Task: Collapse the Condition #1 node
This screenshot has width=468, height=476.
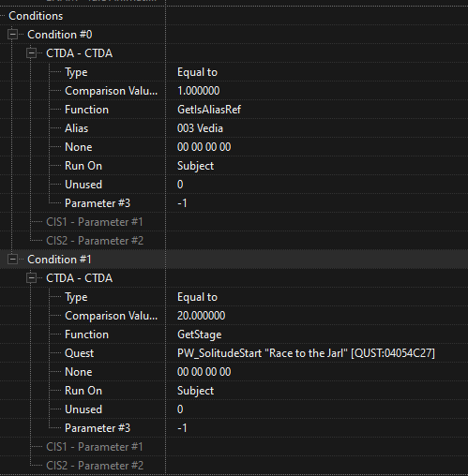Action: (x=12, y=260)
